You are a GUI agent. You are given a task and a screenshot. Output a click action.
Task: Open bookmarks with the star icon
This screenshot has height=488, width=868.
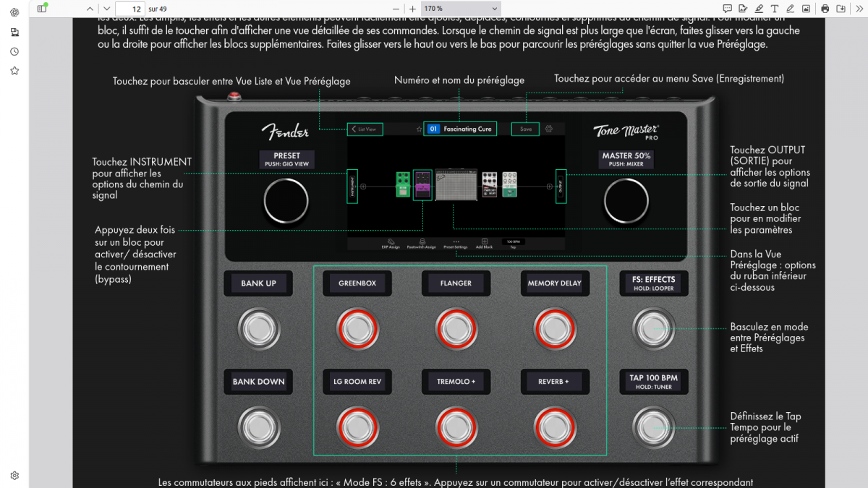pyautogui.click(x=14, y=71)
